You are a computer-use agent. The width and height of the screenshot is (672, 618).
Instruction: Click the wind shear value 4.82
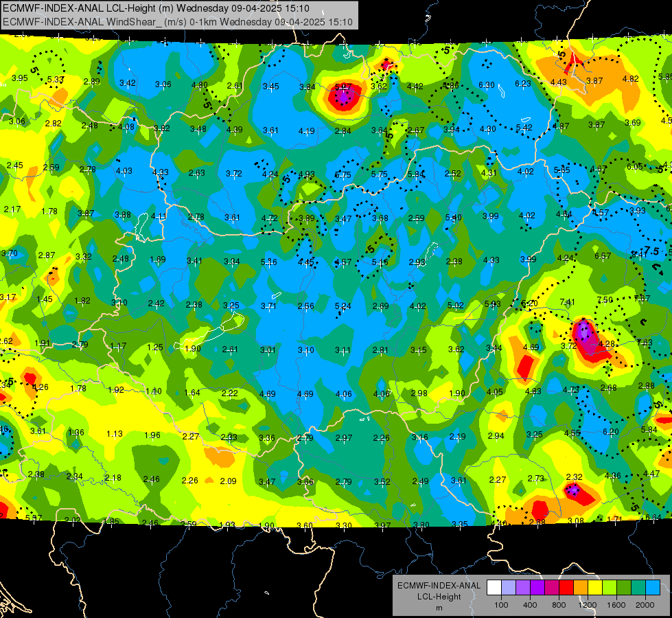pyautogui.click(x=630, y=78)
